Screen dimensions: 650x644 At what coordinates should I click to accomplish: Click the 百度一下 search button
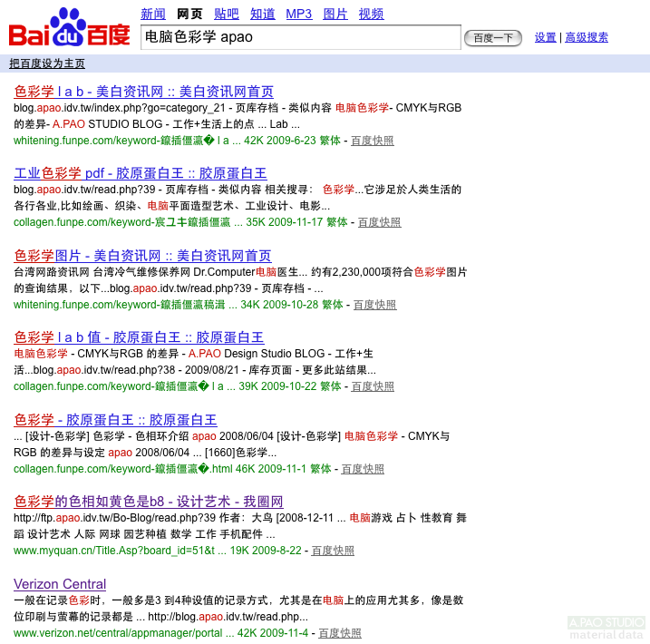pyautogui.click(x=493, y=38)
